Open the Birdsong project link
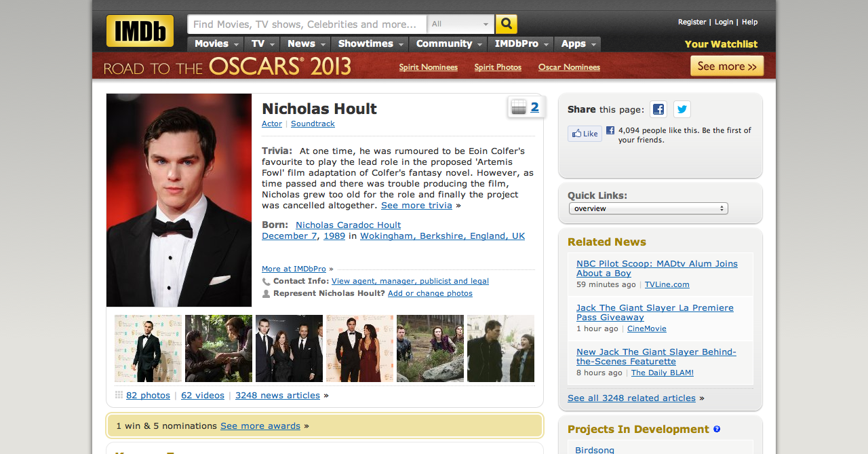 595,449
